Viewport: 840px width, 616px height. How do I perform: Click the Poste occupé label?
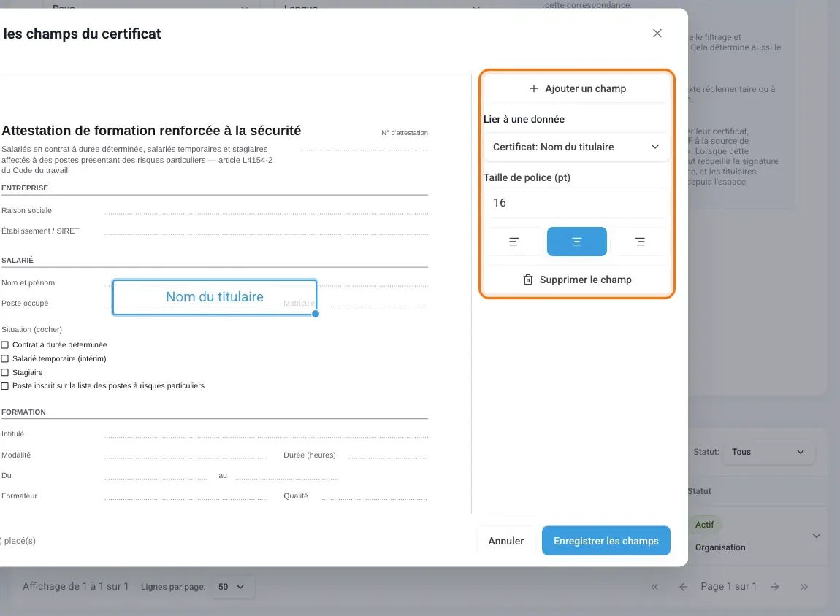tap(25, 303)
